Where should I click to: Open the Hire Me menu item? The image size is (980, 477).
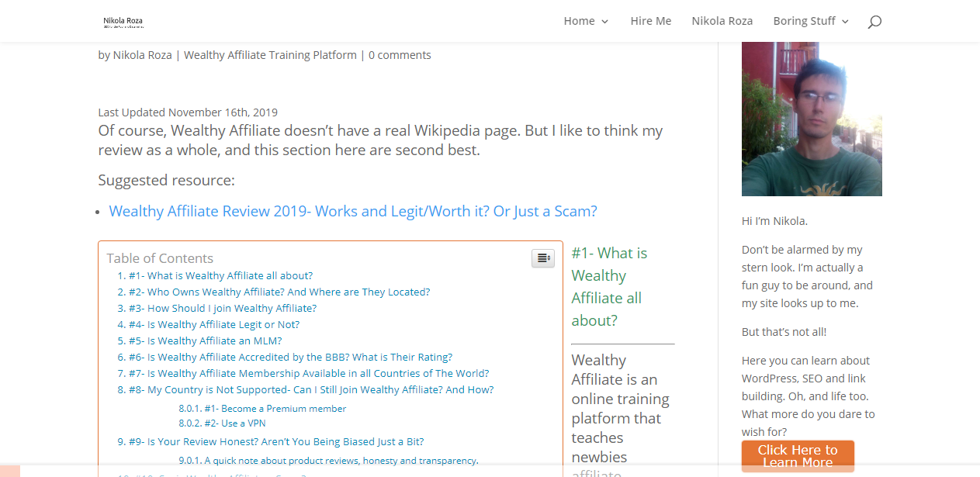coord(651,21)
